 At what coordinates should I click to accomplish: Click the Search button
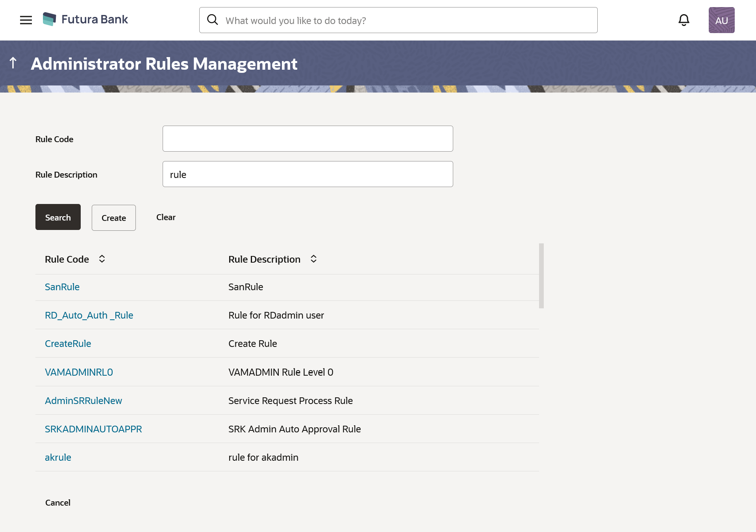(58, 217)
